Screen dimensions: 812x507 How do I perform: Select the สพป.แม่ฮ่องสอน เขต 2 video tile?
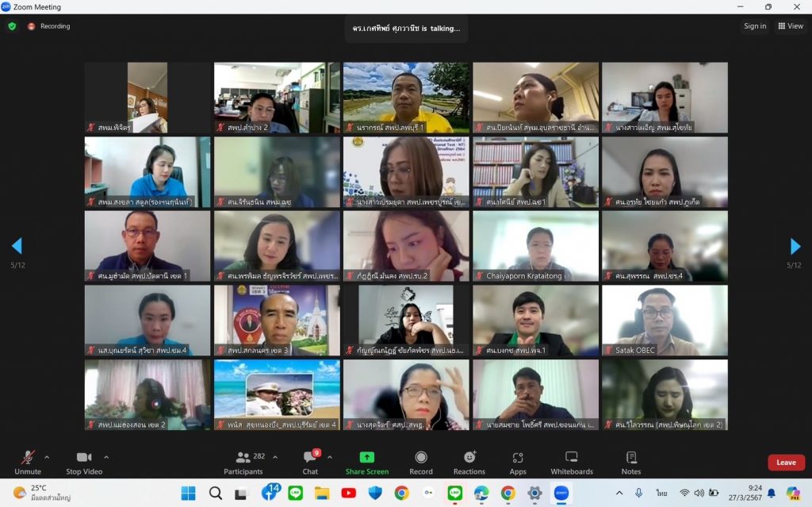point(147,395)
